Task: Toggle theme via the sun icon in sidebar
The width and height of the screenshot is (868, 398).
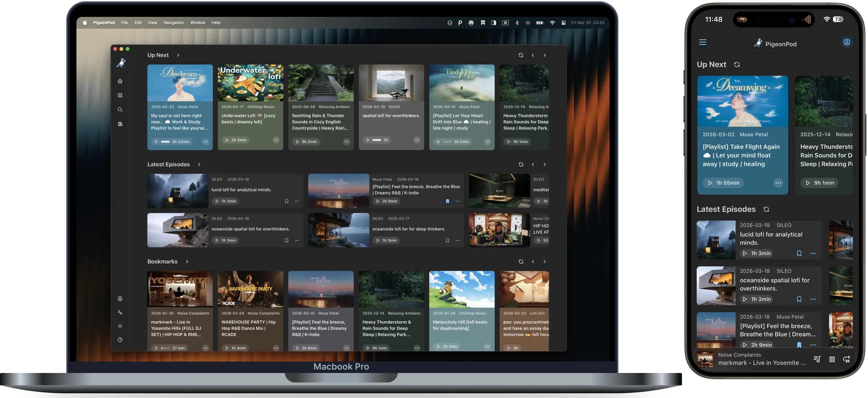Action: point(120,326)
